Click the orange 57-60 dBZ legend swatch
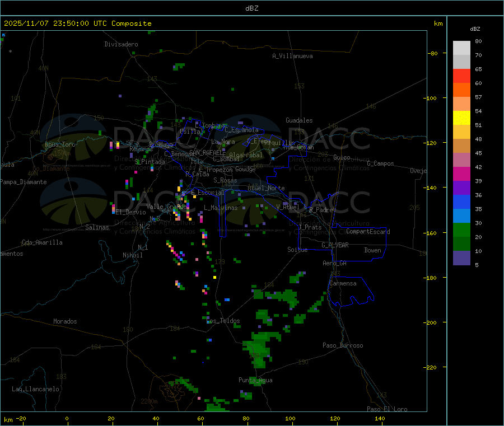 (461, 90)
